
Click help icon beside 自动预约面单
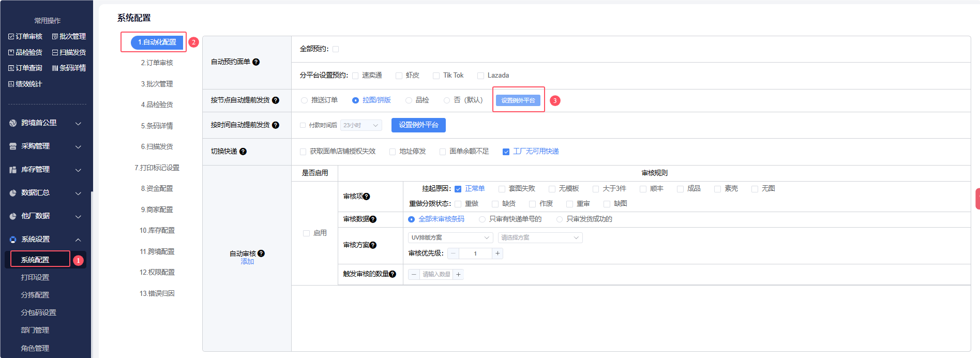(256, 62)
